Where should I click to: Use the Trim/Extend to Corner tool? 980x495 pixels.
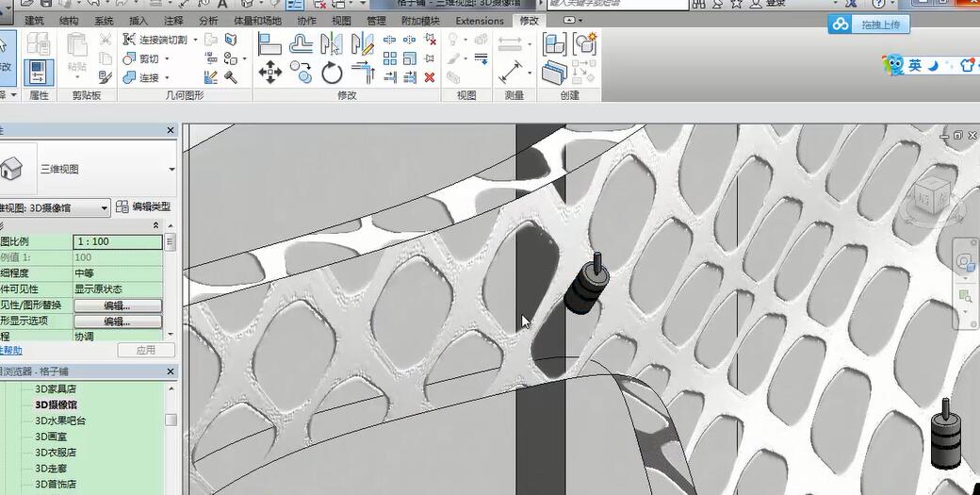(x=363, y=73)
